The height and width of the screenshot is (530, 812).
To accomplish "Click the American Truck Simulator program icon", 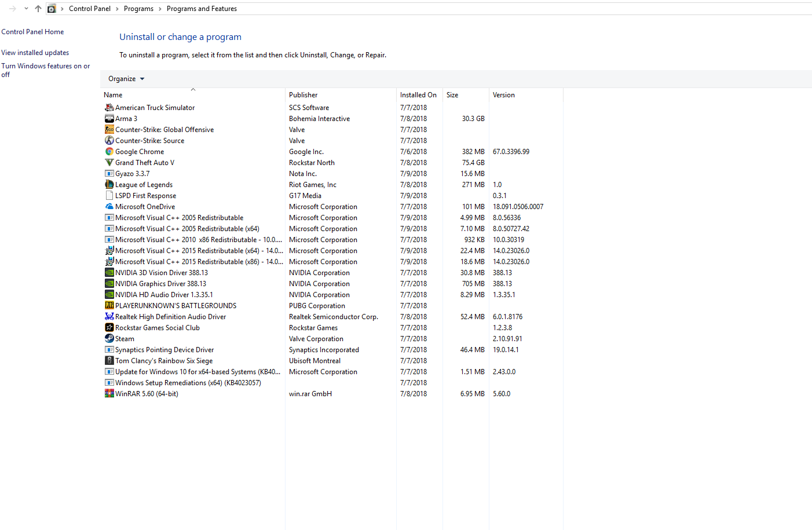I will click(109, 107).
